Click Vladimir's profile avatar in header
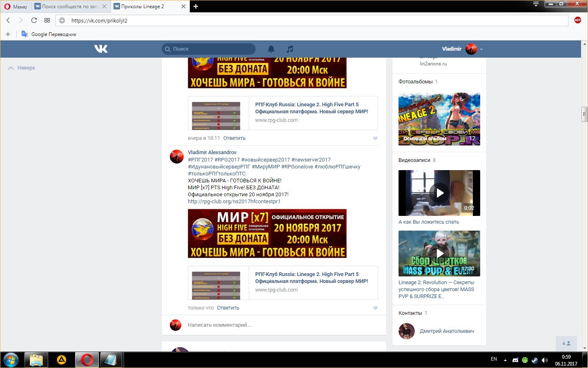The width and height of the screenshot is (588, 368). tap(471, 49)
